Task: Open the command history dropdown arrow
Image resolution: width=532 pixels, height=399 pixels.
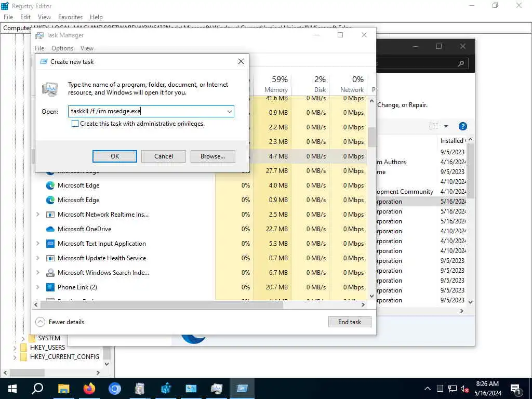Action: click(x=229, y=111)
